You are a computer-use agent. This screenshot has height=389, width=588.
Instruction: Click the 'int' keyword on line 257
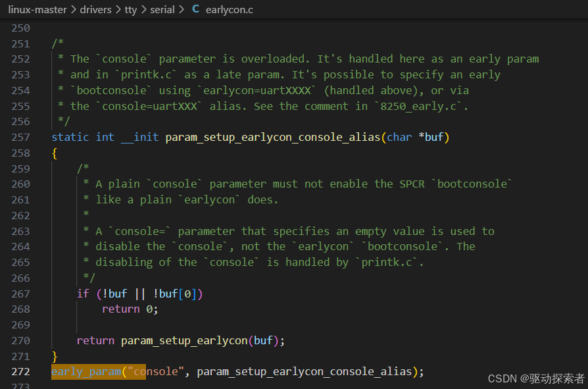click(105, 138)
